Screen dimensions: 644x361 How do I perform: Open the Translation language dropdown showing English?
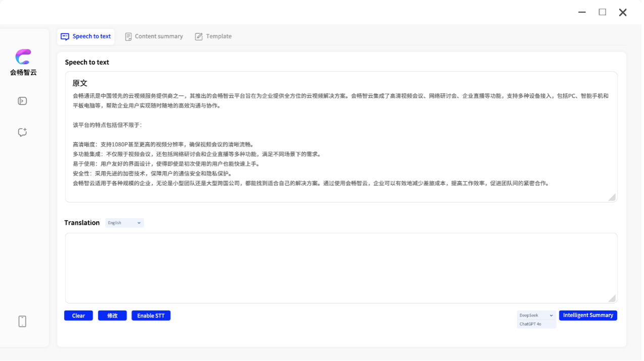125,223
